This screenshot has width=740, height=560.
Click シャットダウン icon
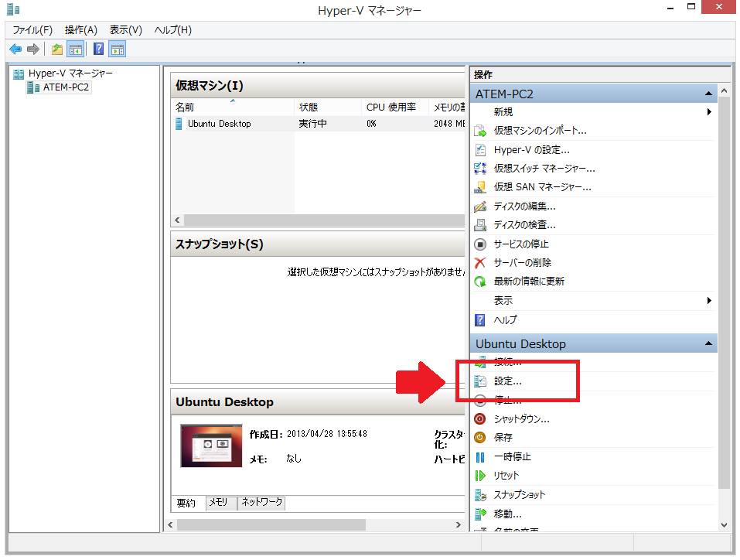tap(480, 418)
